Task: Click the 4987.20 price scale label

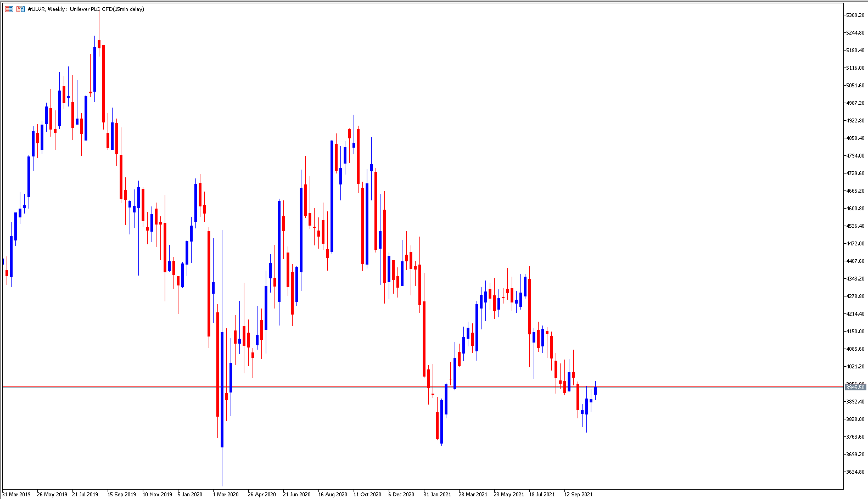Action: pyautogui.click(x=855, y=103)
